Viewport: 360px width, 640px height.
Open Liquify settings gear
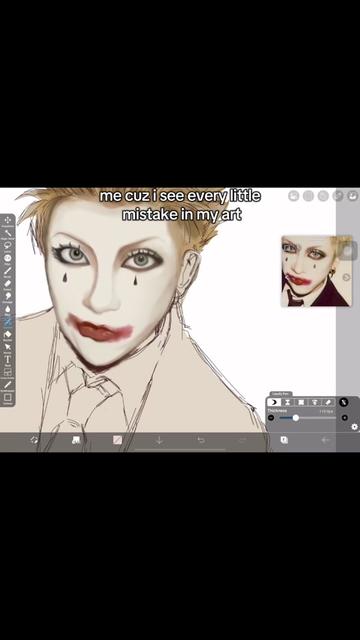coord(354,427)
